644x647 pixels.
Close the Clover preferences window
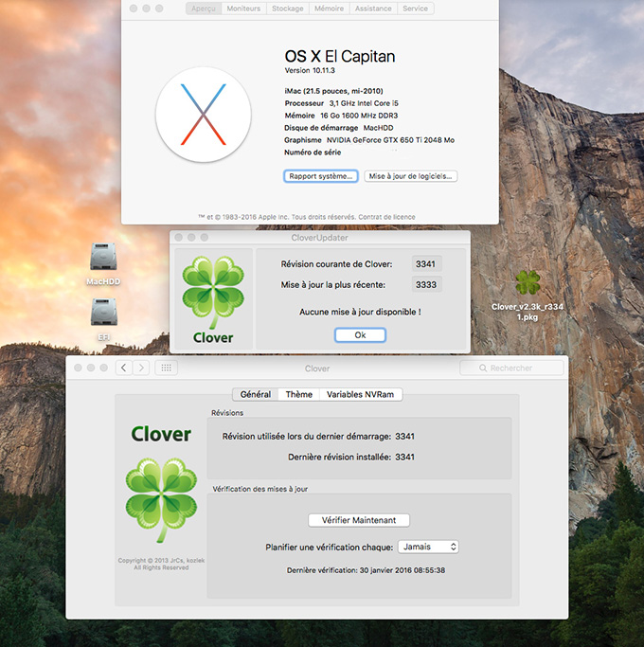pos(78,368)
